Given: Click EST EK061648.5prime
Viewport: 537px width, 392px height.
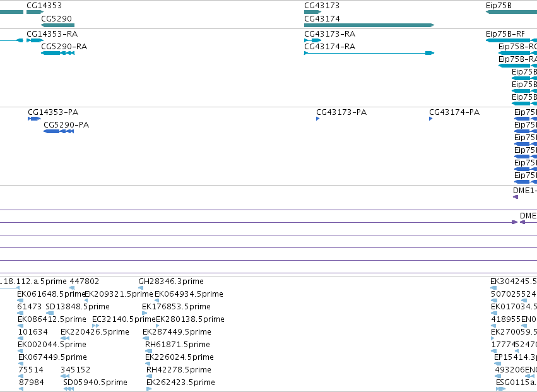Looking at the screenshot, I should [x=51, y=294].
